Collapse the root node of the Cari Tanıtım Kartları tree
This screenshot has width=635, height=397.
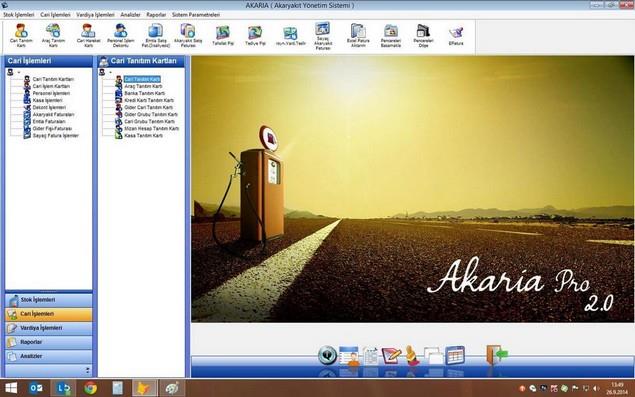click(x=110, y=72)
